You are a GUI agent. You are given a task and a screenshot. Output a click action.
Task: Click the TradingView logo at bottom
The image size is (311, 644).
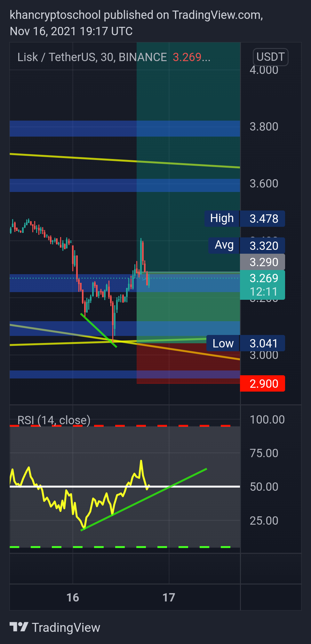pos(55,627)
